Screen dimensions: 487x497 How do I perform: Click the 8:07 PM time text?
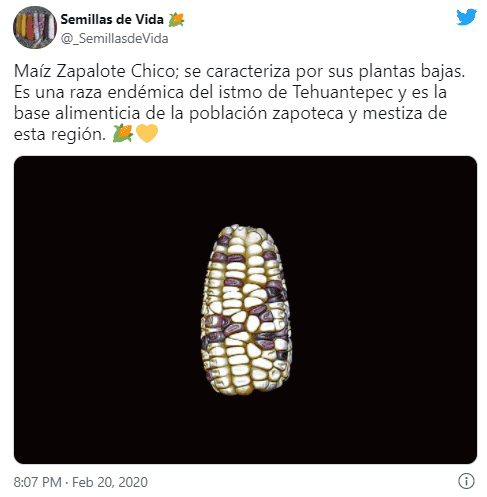click(x=37, y=482)
